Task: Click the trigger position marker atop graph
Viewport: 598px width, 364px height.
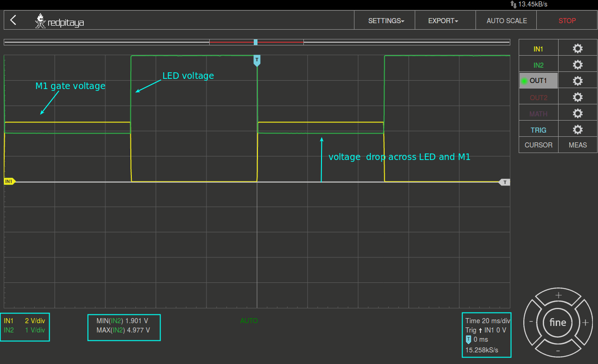Action: coord(257,60)
